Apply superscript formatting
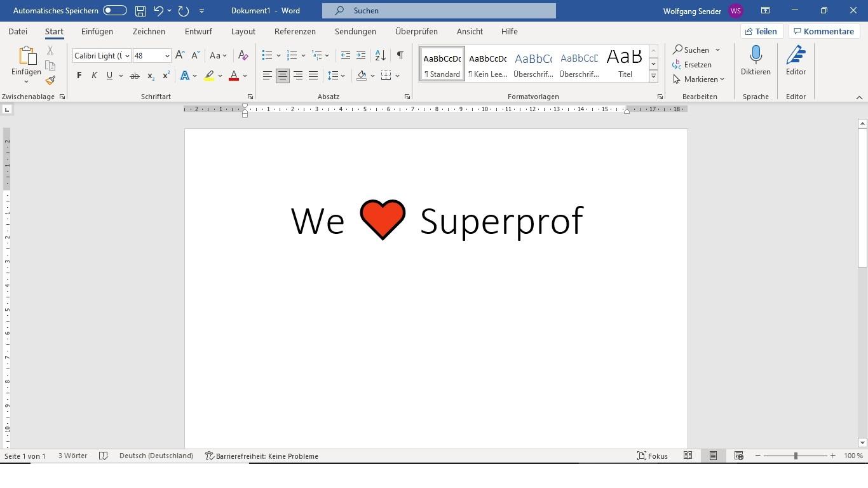The height and width of the screenshot is (488, 868). pyautogui.click(x=166, y=76)
